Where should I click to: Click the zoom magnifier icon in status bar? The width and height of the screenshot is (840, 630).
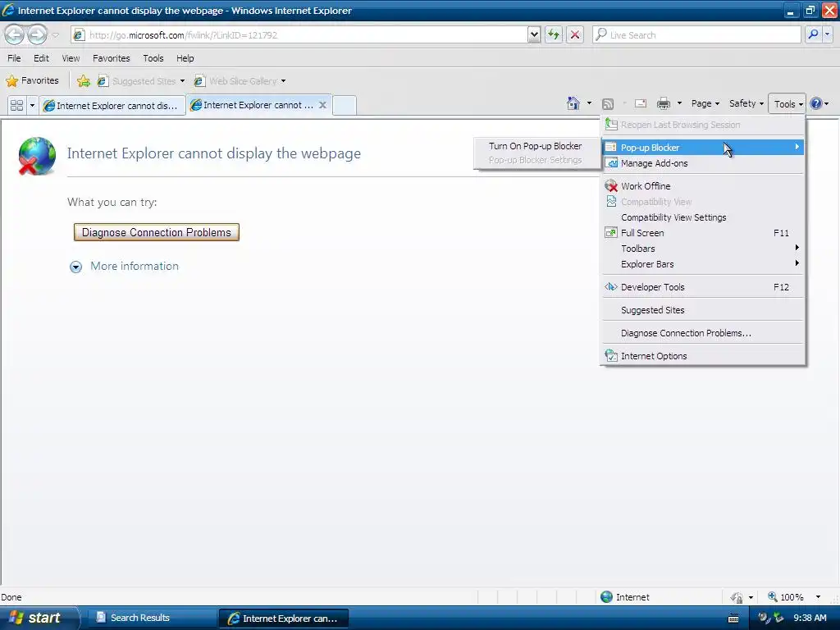tap(773, 596)
